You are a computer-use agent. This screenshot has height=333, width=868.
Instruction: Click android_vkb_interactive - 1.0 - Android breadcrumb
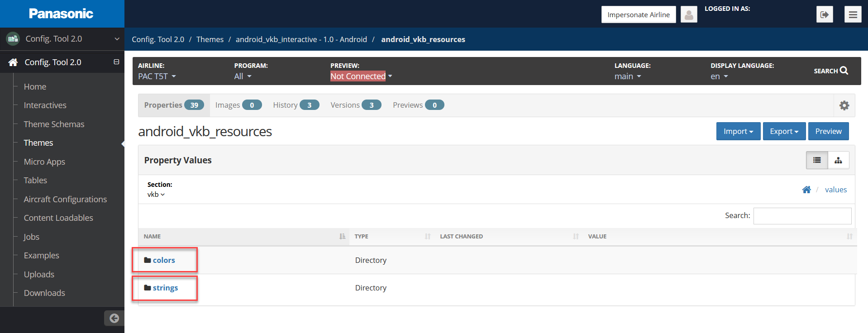coord(301,39)
